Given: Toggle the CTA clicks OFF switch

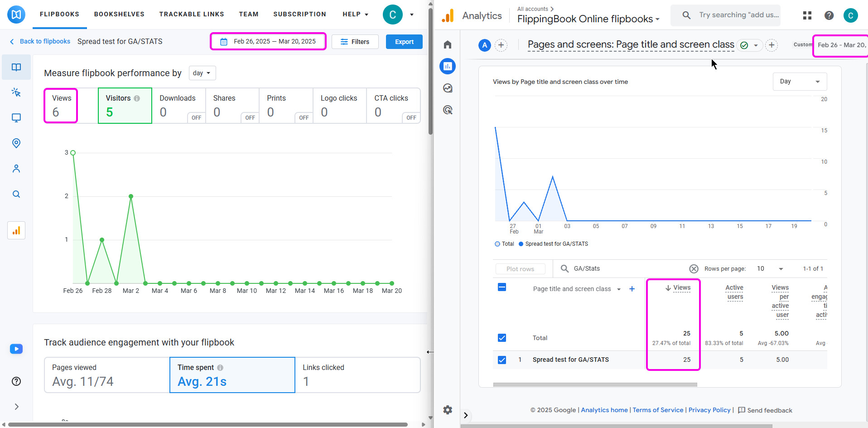Looking at the screenshot, I should [x=411, y=117].
